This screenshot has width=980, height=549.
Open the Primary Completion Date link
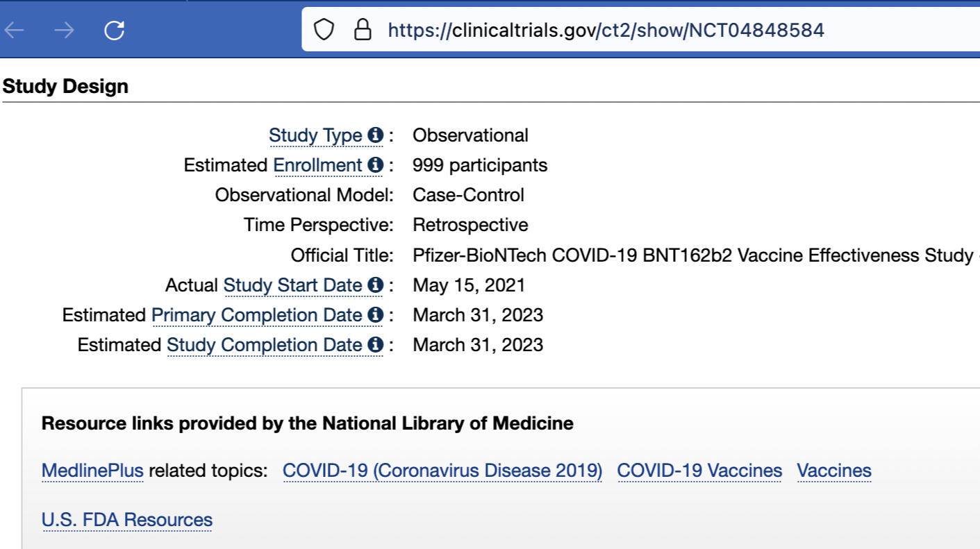point(256,315)
